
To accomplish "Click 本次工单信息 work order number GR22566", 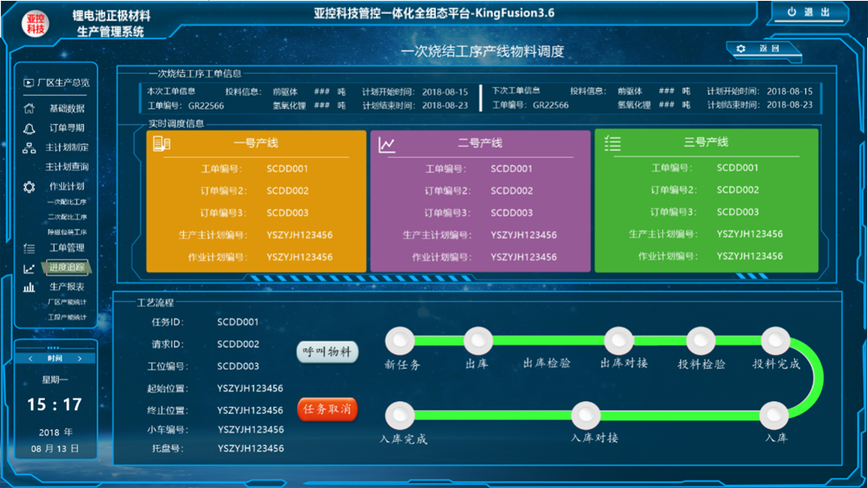I will [206, 105].
